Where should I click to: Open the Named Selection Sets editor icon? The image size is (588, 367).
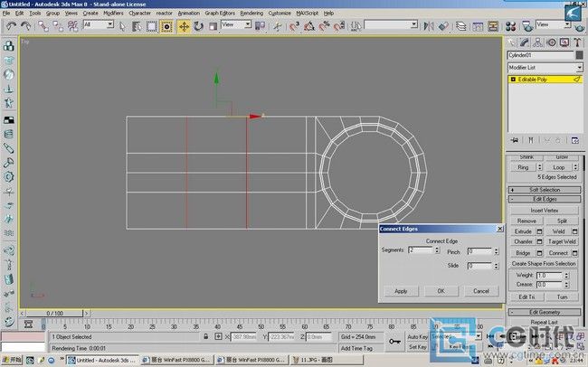(356, 26)
